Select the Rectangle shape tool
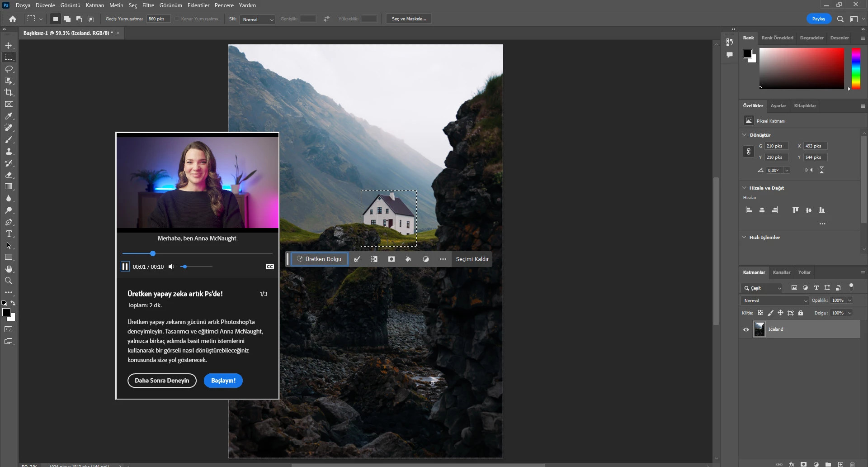This screenshot has width=868, height=467. click(x=9, y=257)
